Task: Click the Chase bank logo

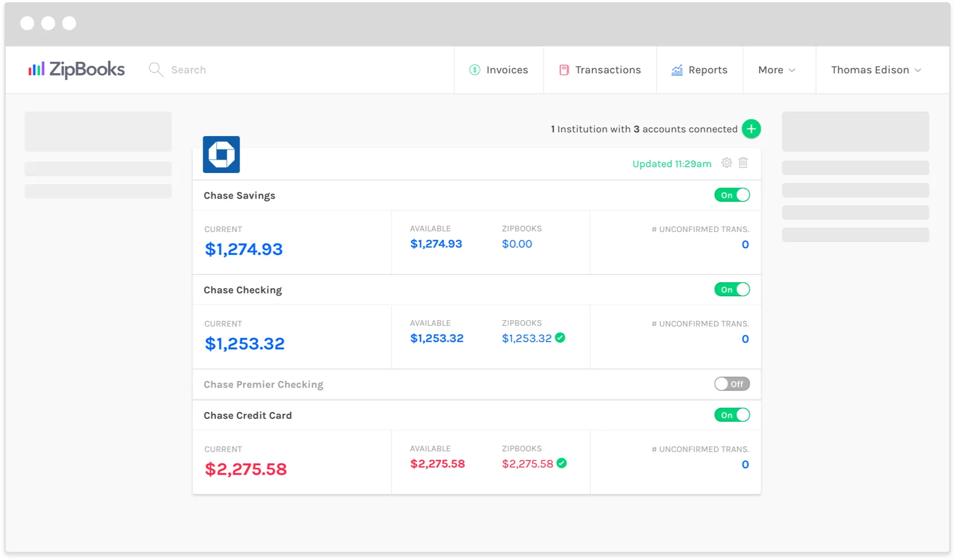Action: pos(221,155)
